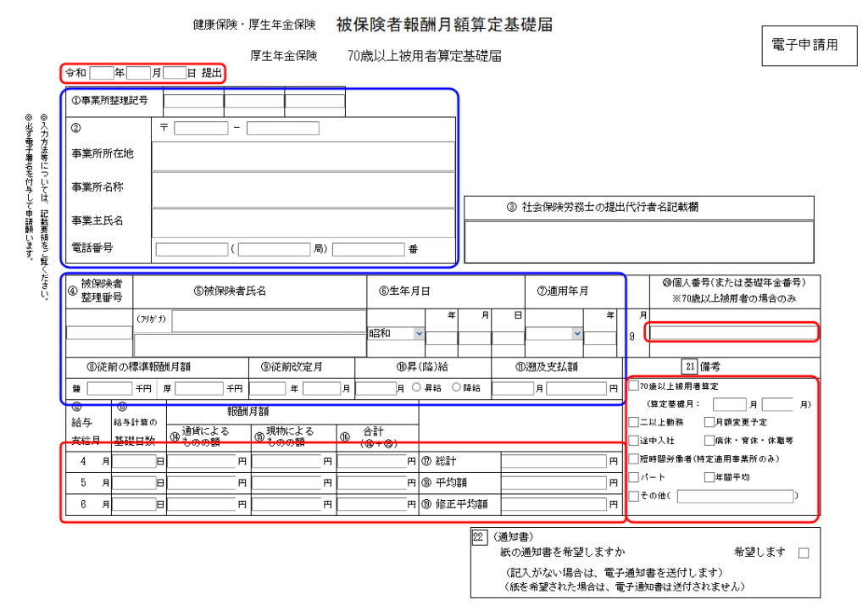The image size is (868, 611).
Task: Focus the 事業主氏名 text field
Action: tap(303, 222)
